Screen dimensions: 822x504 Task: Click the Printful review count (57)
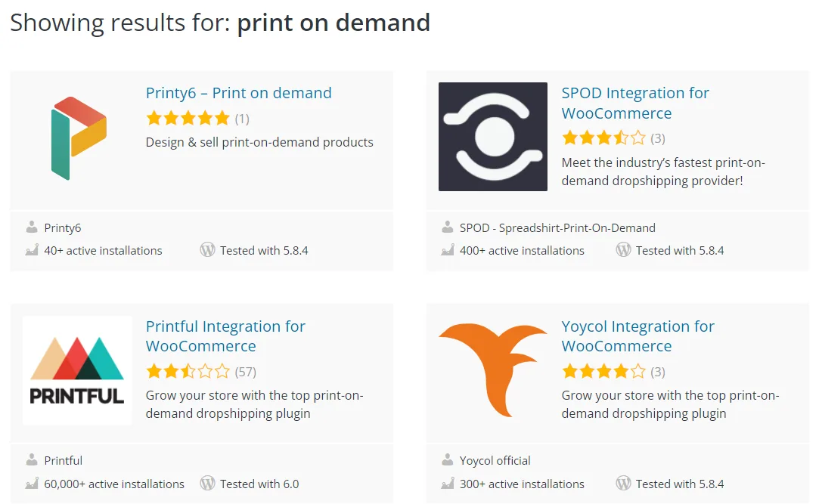246,372
